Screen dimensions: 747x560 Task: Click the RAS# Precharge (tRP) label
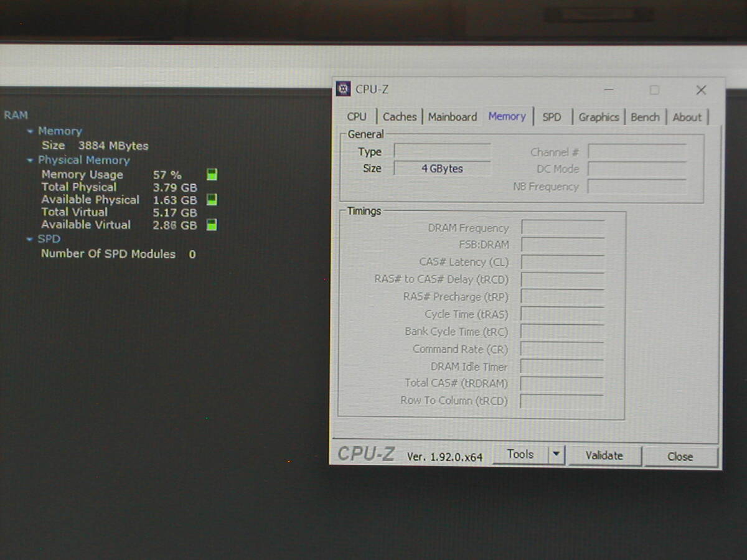tap(456, 297)
